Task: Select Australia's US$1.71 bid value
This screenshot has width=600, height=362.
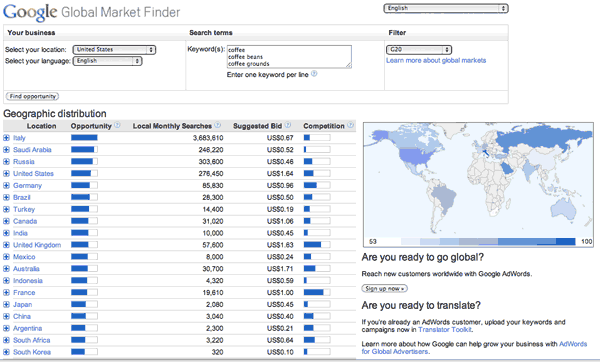Action: pos(280,268)
